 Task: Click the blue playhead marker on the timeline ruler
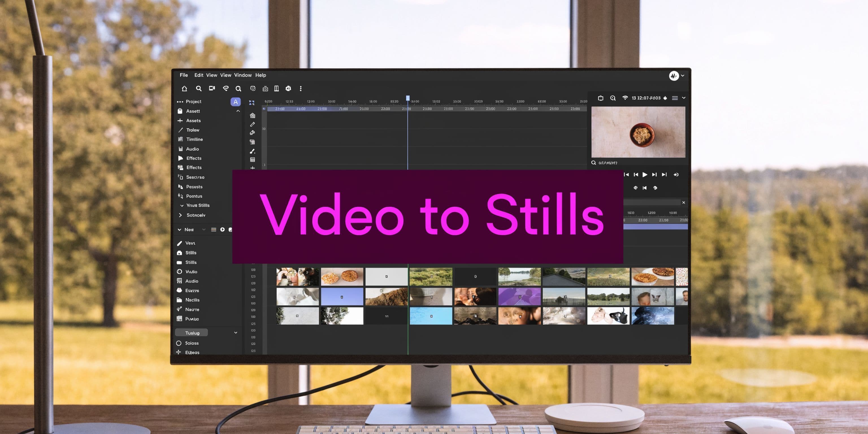pos(408,98)
